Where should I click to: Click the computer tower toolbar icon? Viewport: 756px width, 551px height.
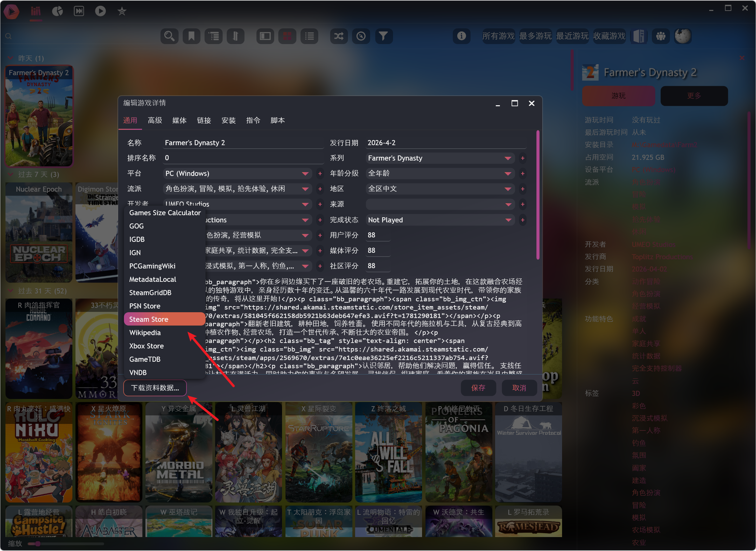tap(639, 36)
